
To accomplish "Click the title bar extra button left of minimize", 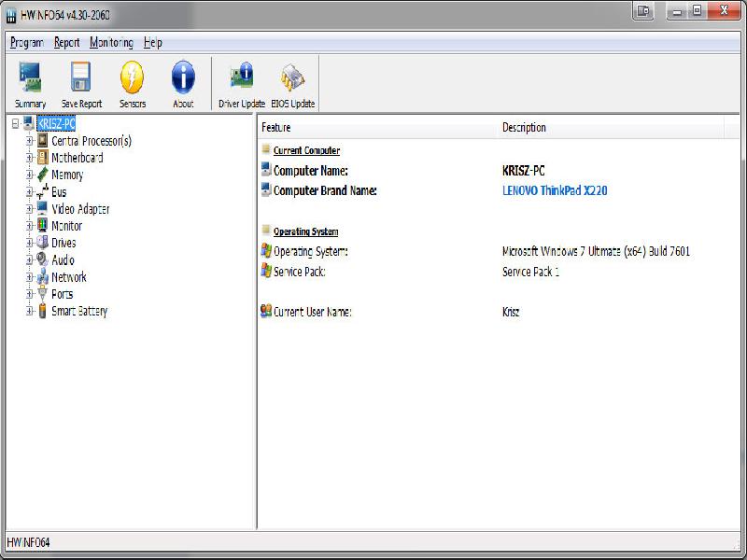I will point(643,11).
